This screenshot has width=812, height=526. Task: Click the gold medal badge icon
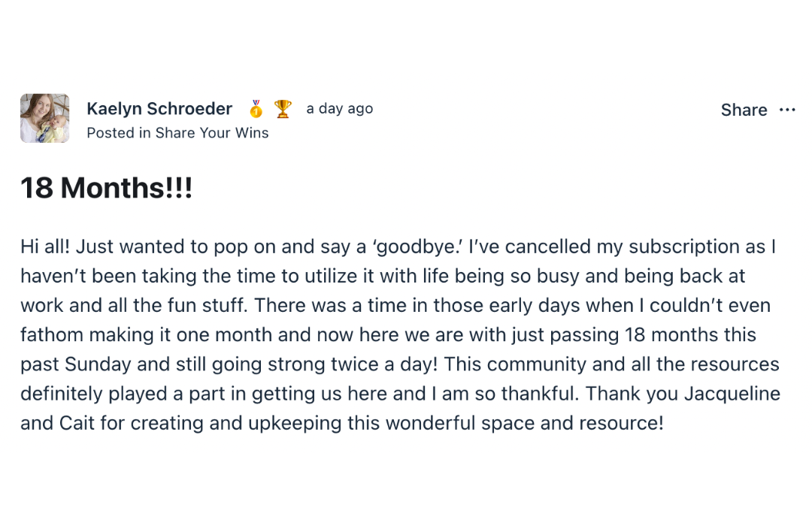(x=256, y=109)
